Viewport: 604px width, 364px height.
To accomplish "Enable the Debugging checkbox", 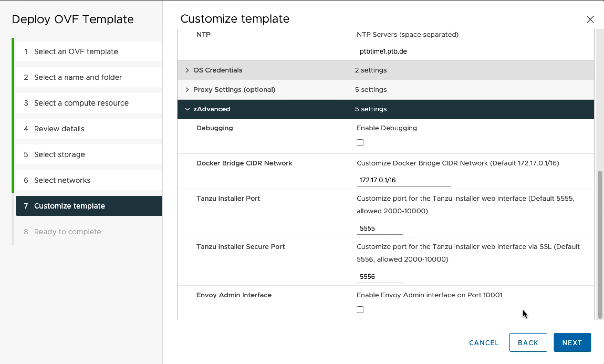I will (x=360, y=143).
